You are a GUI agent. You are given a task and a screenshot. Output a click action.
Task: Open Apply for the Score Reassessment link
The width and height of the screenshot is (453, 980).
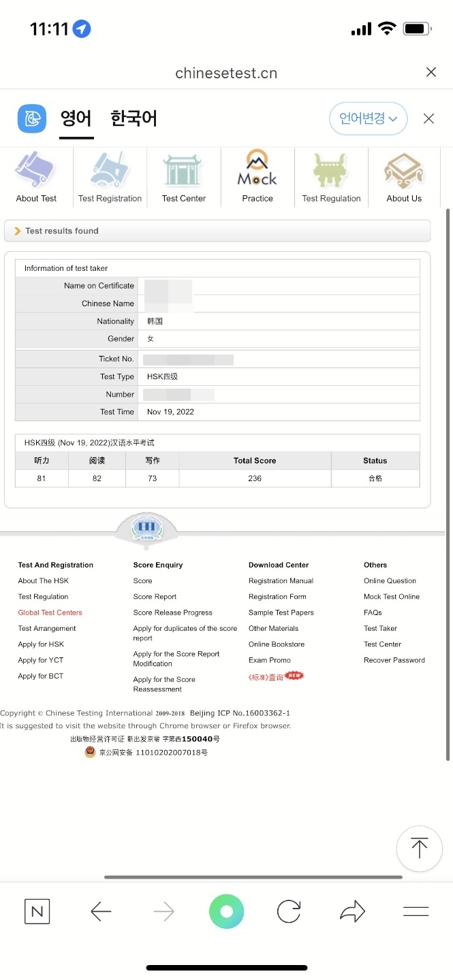click(x=164, y=684)
